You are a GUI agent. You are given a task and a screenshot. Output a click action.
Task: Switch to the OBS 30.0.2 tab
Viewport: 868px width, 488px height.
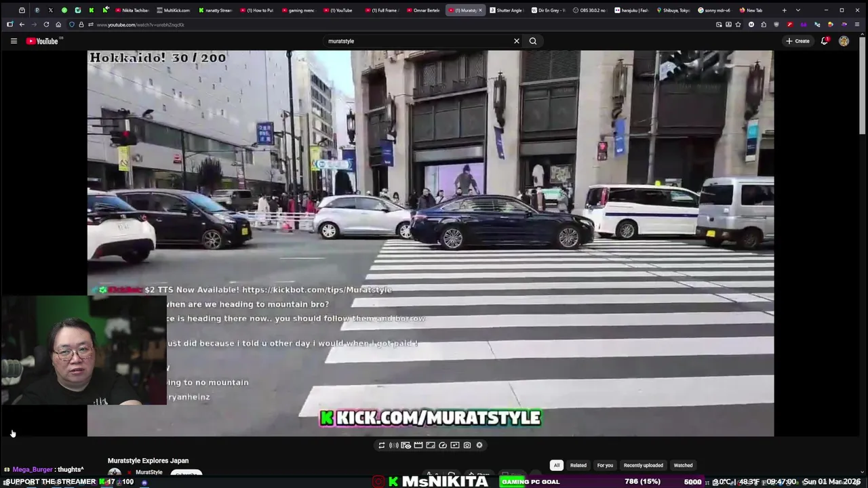(x=589, y=10)
